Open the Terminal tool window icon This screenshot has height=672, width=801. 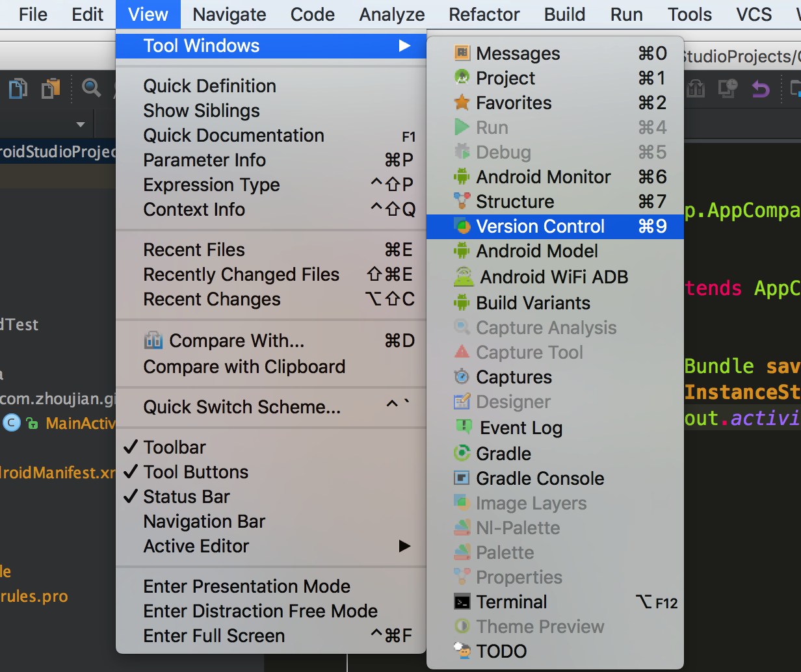tap(462, 602)
